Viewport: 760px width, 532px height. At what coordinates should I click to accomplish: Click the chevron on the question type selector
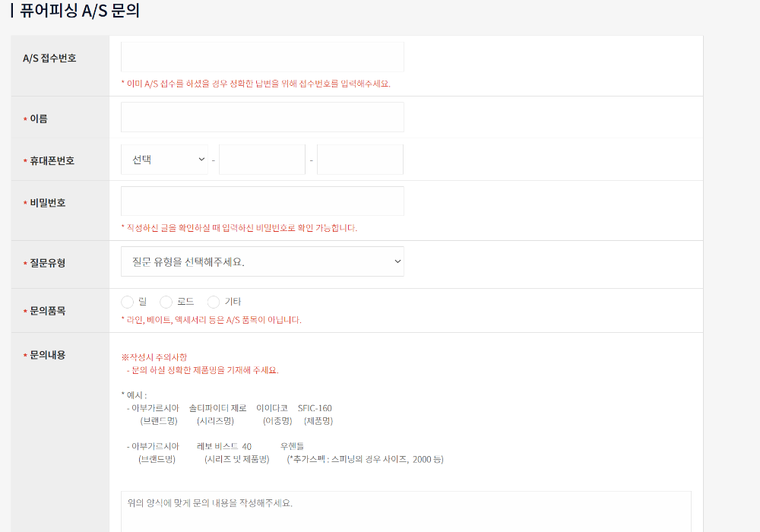coord(396,261)
